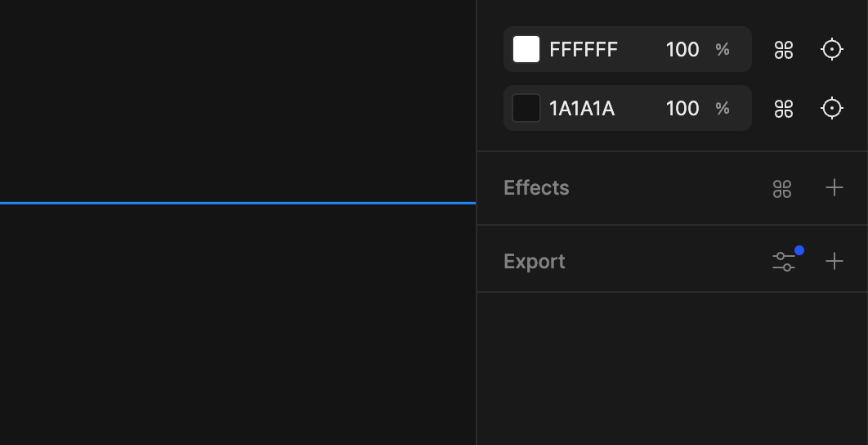This screenshot has width=868, height=445.
Task: Add a new effect with the plus icon
Action: (834, 188)
